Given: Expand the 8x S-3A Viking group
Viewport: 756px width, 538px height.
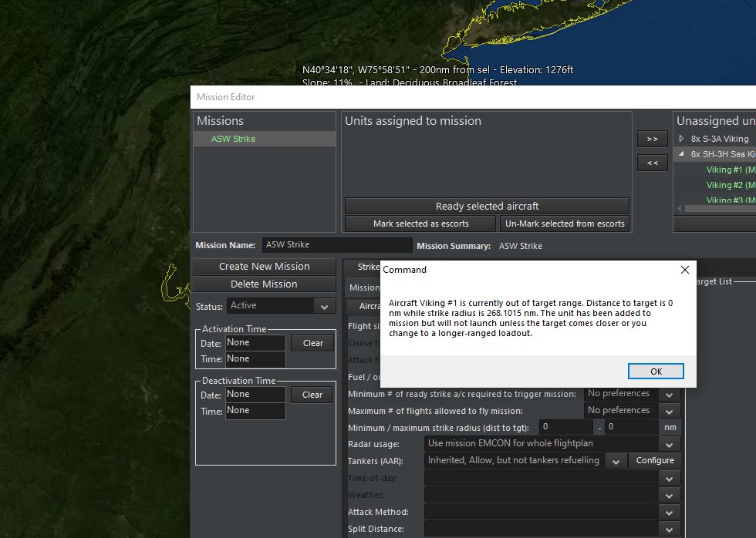Looking at the screenshot, I should point(681,139).
